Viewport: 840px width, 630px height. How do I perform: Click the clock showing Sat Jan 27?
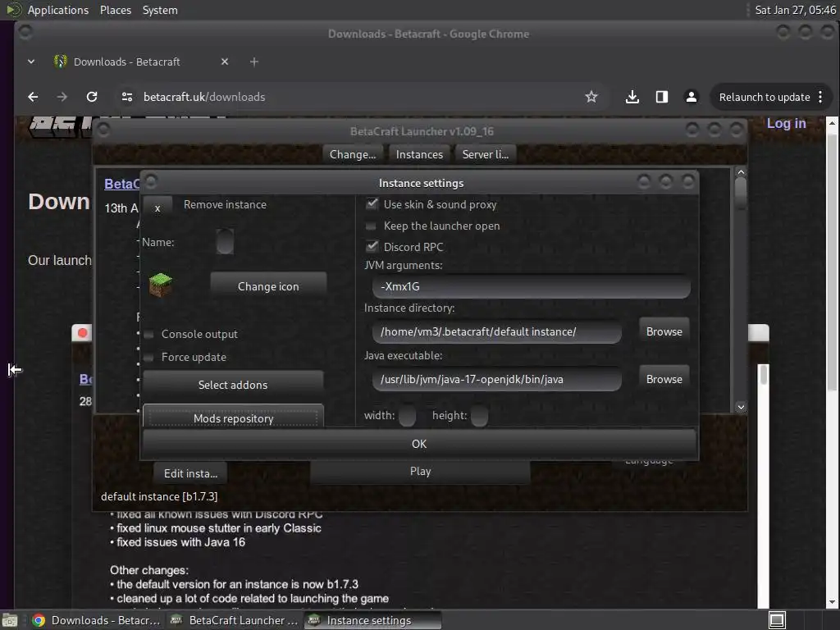coord(795,10)
